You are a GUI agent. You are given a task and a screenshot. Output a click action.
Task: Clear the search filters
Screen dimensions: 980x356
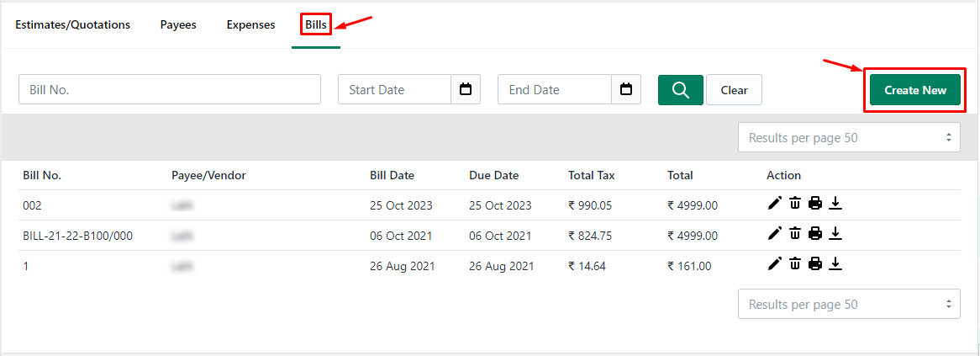(x=734, y=90)
